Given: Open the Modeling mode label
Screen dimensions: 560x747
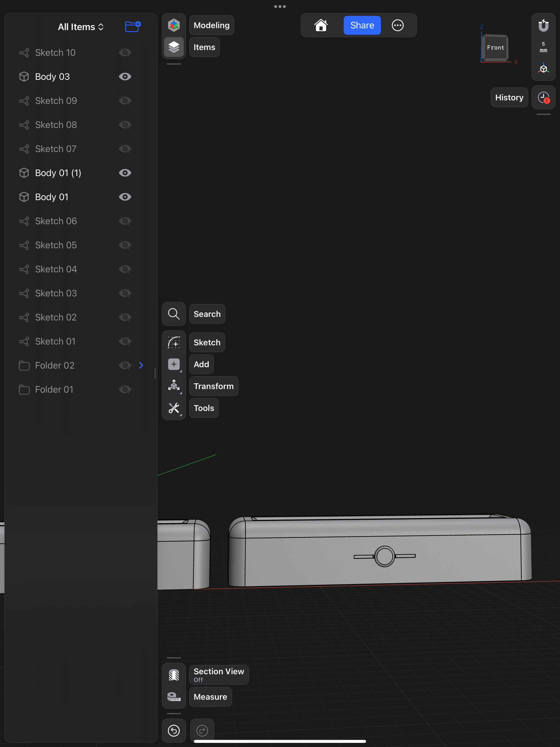Looking at the screenshot, I should click(211, 25).
